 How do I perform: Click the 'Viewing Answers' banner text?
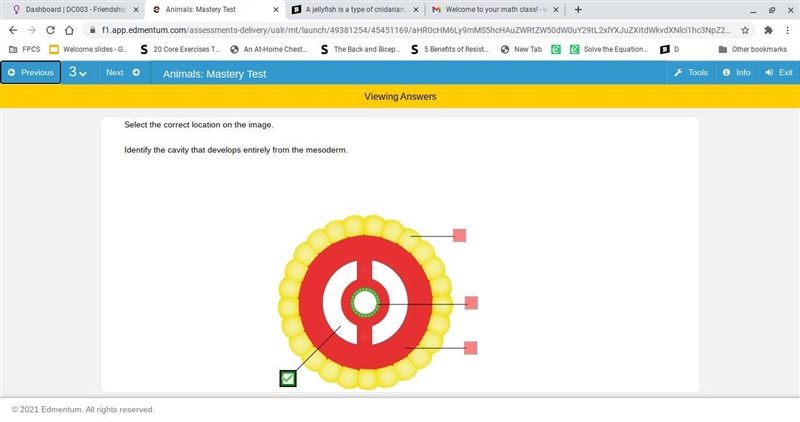click(400, 96)
